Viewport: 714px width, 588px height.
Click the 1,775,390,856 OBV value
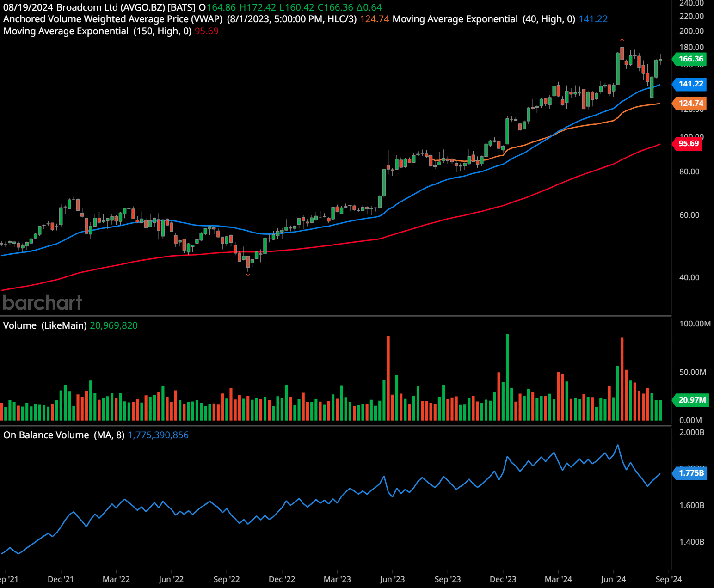(158, 435)
